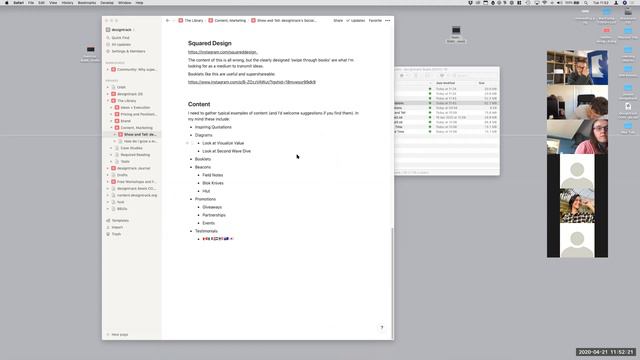
Task: Open the Required Reading page
Action: (x=135, y=155)
